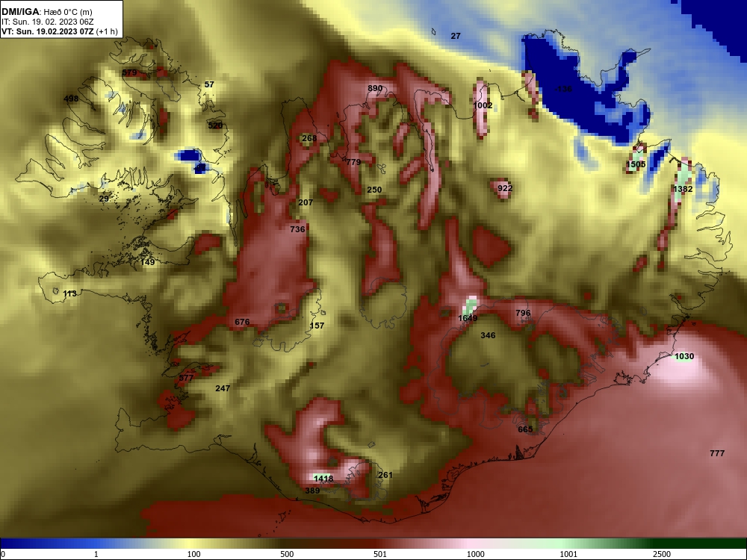Click the map value 149

(x=148, y=262)
